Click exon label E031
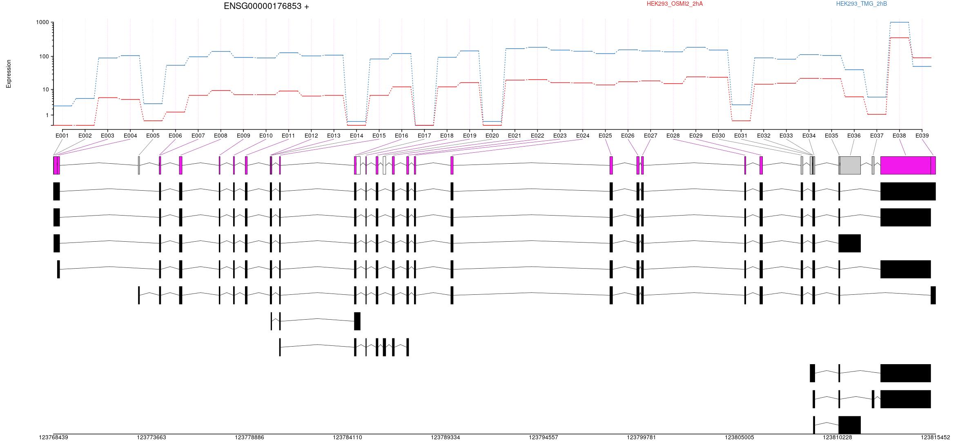Image resolution: width=980 pixels, height=445 pixels. (741, 136)
